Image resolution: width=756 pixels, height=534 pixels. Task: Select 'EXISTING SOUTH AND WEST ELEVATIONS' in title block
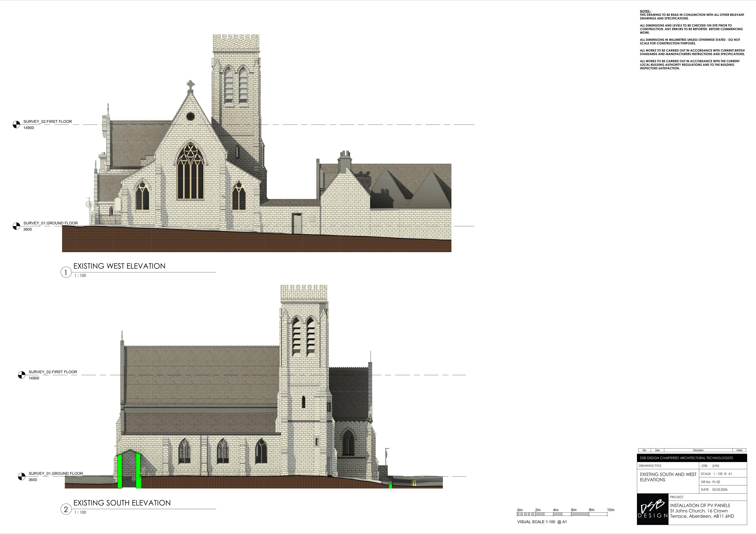point(668,477)
